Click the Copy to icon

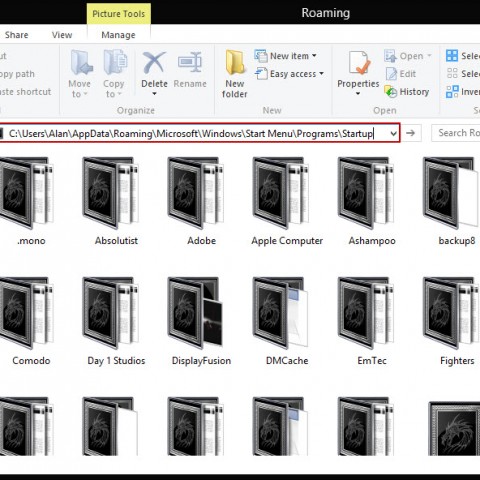click(x=115, y=63)
